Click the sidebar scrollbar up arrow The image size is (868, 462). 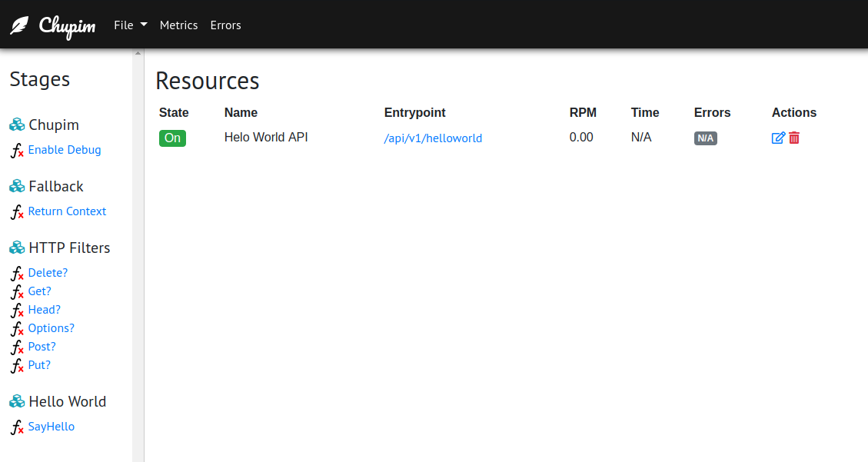(138, 53)
